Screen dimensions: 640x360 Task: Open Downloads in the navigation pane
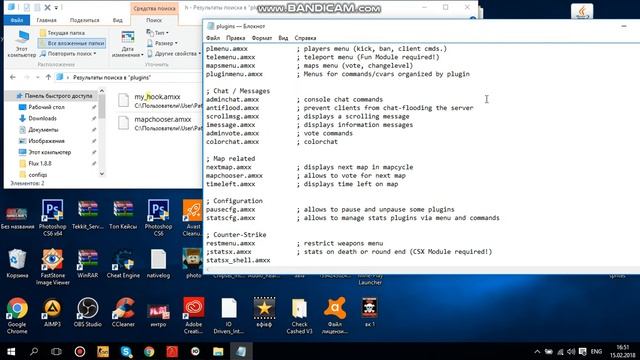[x=42, y=118]
